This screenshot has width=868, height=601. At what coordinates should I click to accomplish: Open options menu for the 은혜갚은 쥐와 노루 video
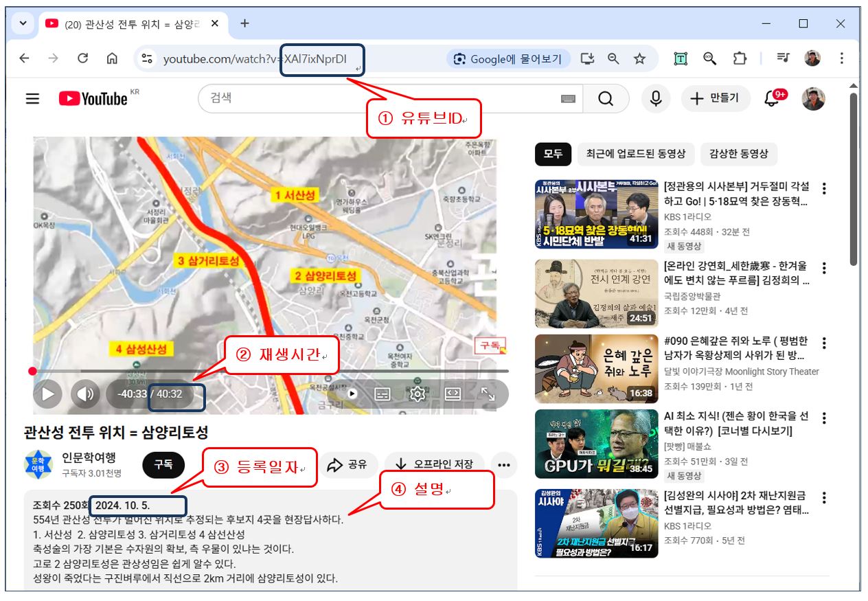click(825, 343)
